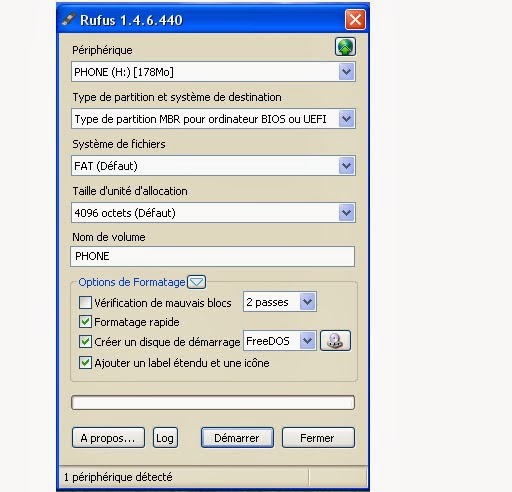
Task: Click the formatting progress bar
Action: (x=213, y=403)
